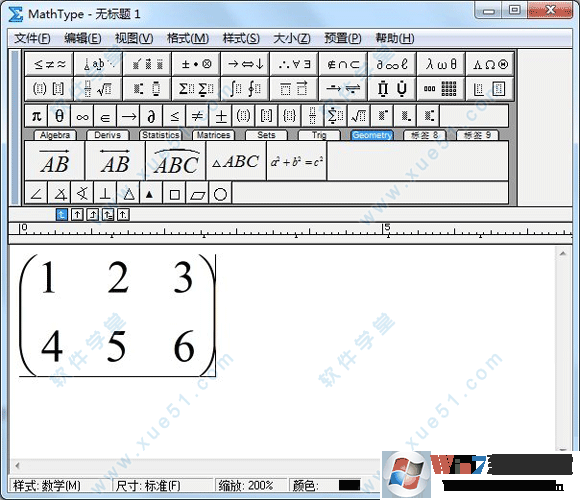Click the black color swatch in status bar

(350, 485)
